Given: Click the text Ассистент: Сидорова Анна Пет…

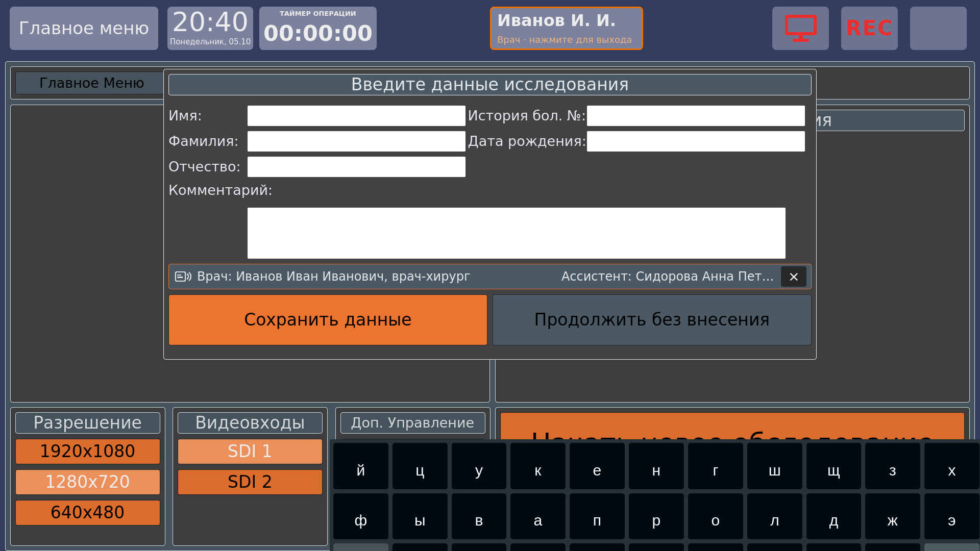Looking at the screenshot, I should pyautogui.click(x=668, y=277).
